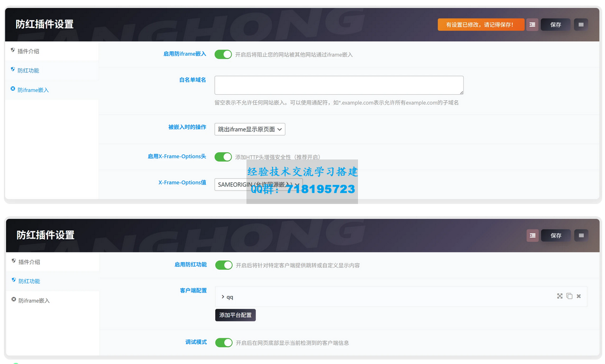Click 保存 in the bottom panel
This screenshot has width=605, height=364.
[556, 236]
